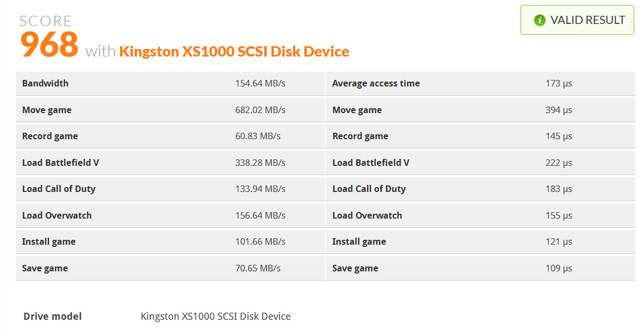Click the Move game access time 394 µs
Viewport: 644px width, 335px height.
coord(559,110)
